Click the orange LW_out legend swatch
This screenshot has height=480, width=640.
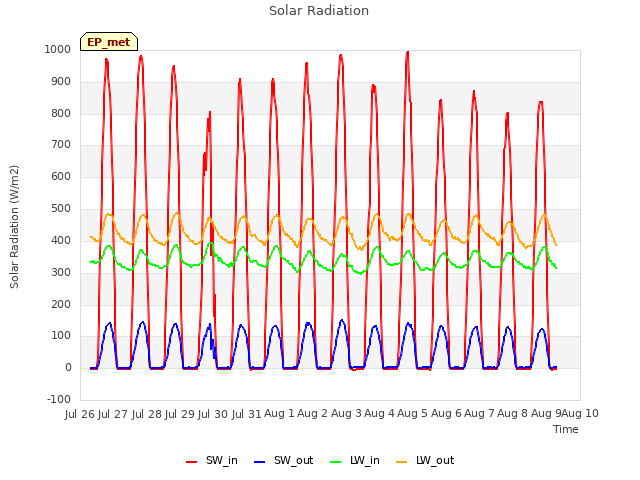click(402, 462)
